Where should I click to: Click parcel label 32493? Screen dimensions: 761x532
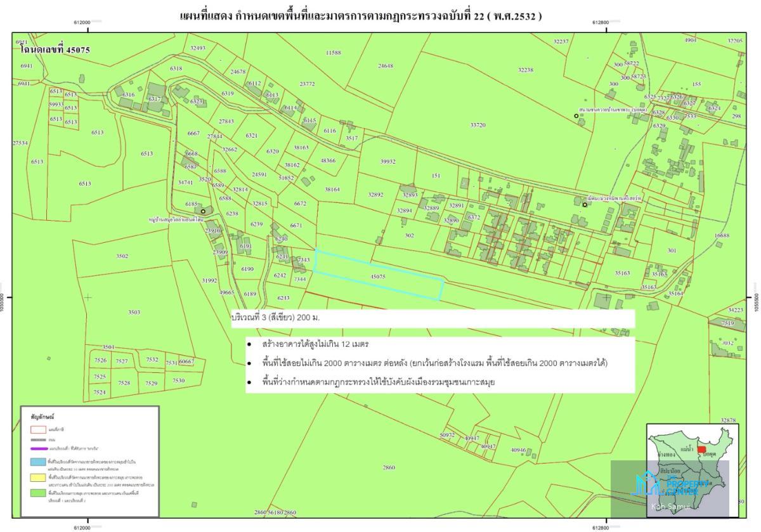(x=198, y=48)
